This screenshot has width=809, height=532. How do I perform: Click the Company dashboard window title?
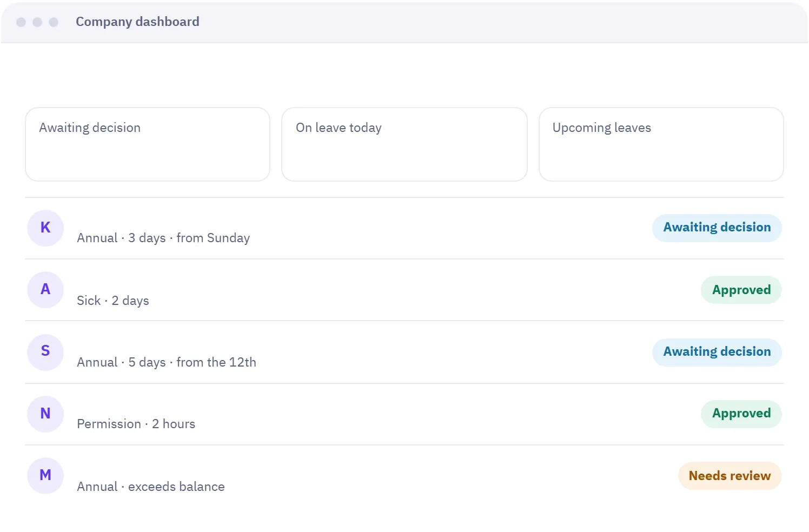137,22
